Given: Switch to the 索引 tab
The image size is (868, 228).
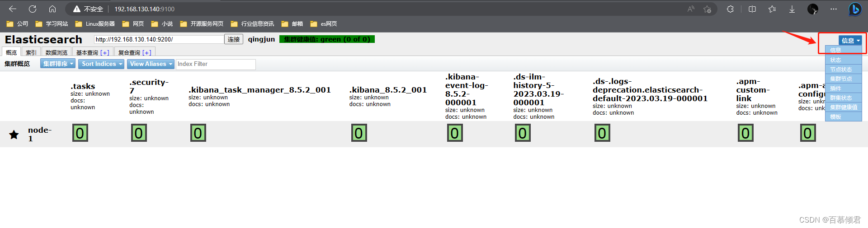Looking at the screenshot, I should (31, 52).
